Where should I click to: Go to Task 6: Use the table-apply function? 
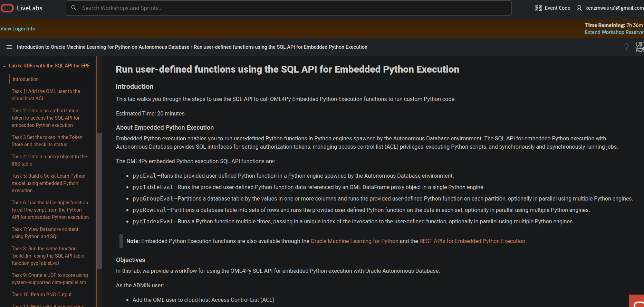(50, 210)
